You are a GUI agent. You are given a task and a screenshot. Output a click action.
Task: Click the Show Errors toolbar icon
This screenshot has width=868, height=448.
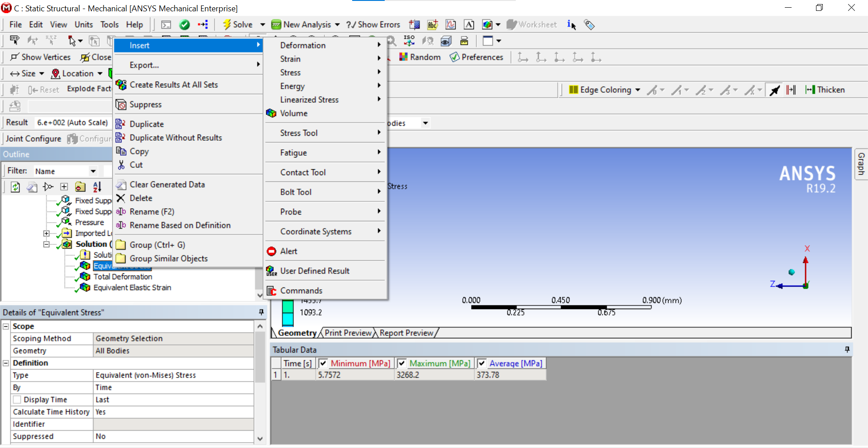click(351, 24)
